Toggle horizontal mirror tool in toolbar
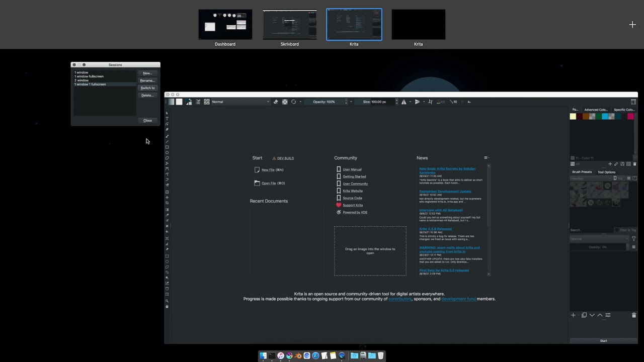This screenshot has width=644, height=362. (x=404, y=102)
